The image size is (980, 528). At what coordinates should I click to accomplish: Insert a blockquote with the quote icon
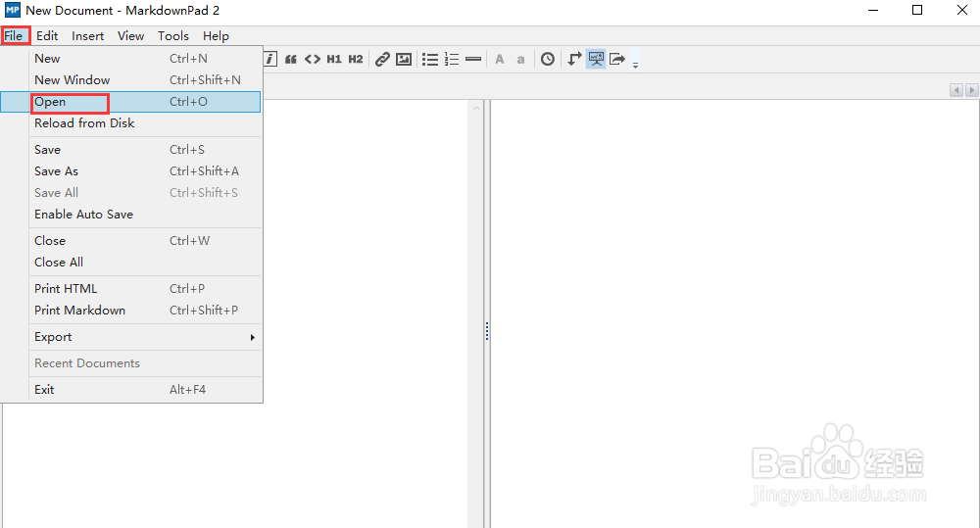tap(291, 60)
